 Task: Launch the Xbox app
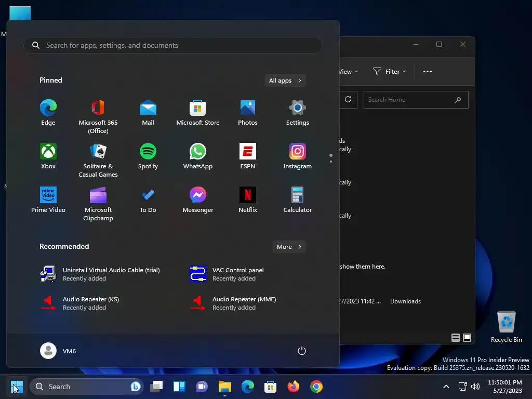(x=48, y=157)
